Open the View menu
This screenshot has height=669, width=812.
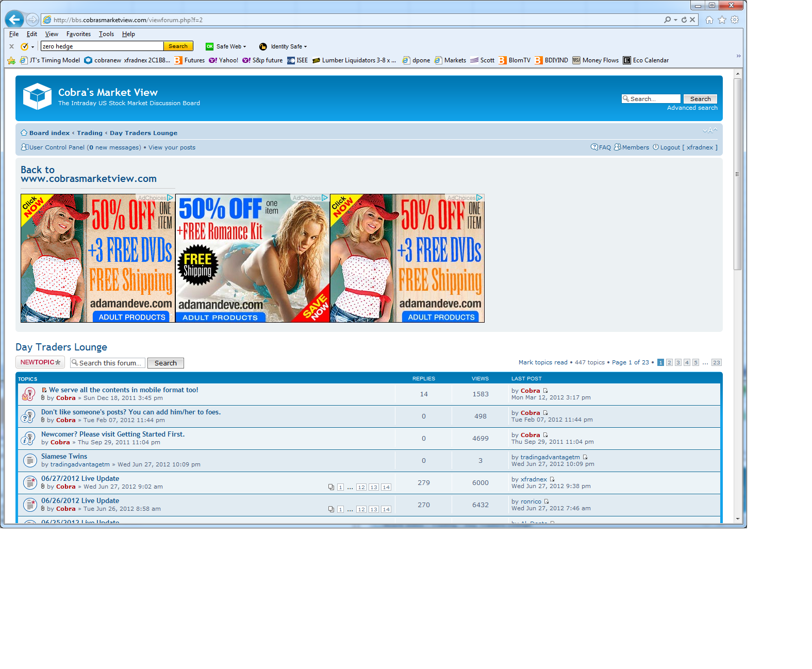(52, 34)
